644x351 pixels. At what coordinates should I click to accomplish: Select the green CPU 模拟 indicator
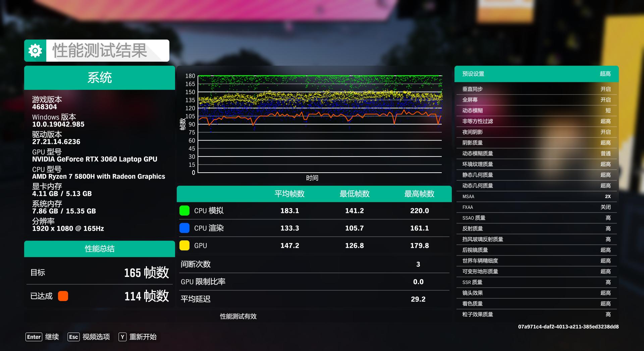pos(185,211)
